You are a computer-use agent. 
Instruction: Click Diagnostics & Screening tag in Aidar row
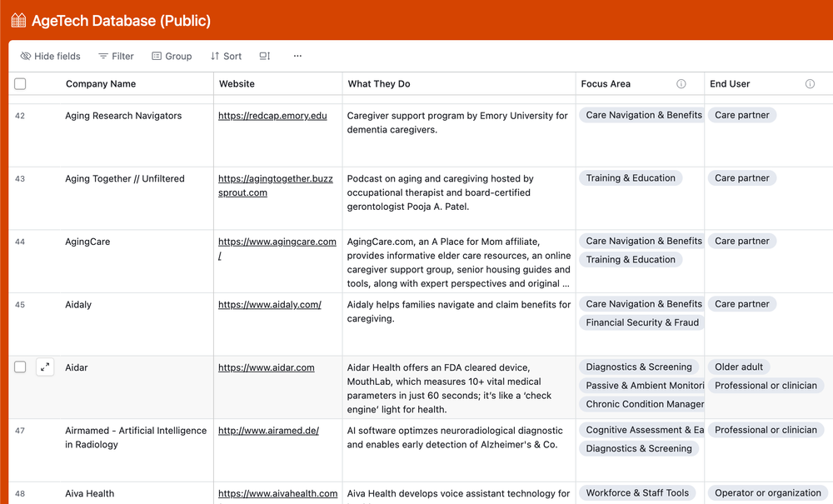pyautogui.click(x=639, y=367)
